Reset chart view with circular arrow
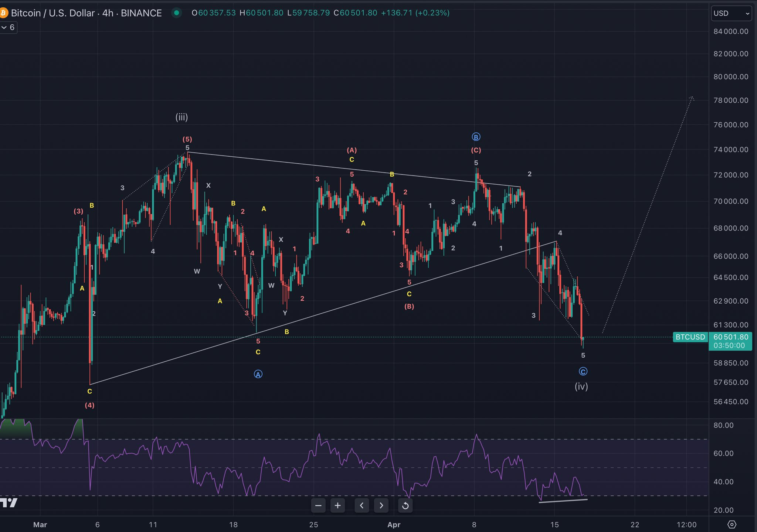This screenshot has width=757, height=532. click(x=405, y=505)
